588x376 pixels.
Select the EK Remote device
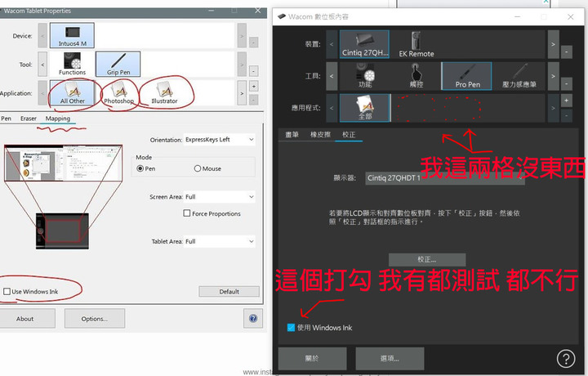click(416, 44)
